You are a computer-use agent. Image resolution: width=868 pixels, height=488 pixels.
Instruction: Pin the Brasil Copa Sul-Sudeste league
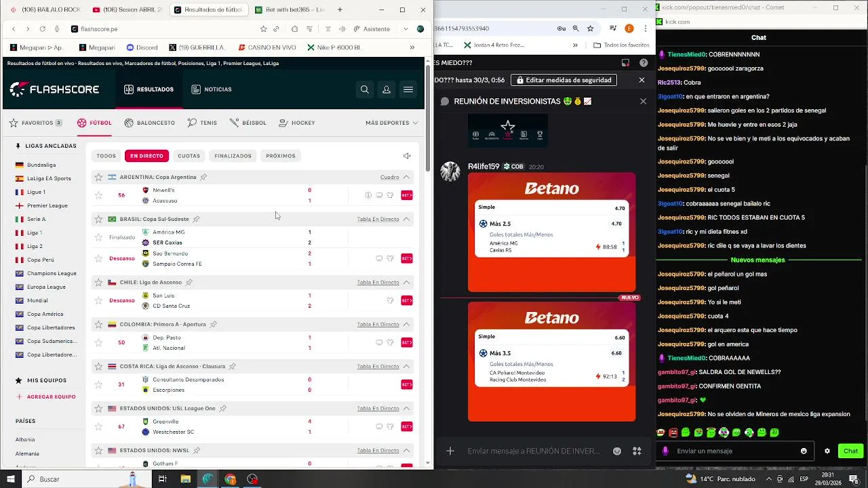[197, 219]
